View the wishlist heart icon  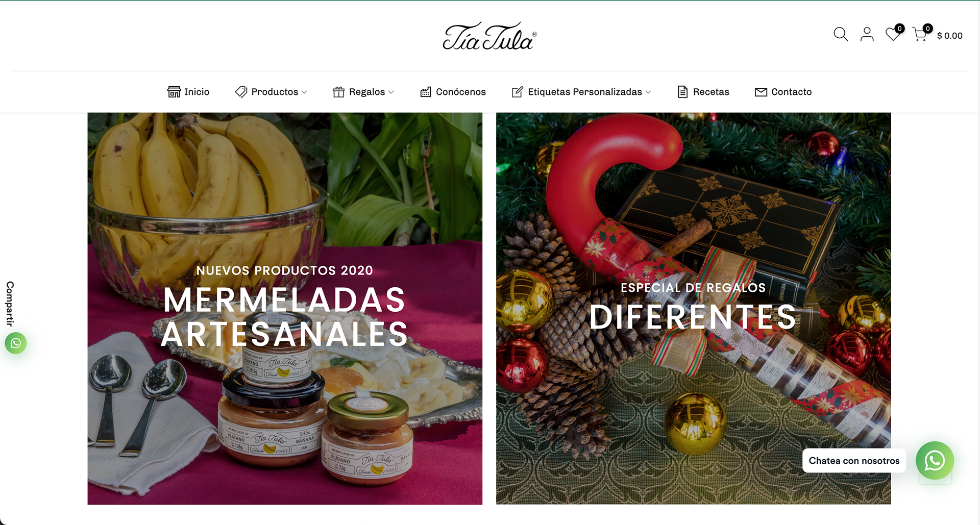[x=893, y=34]
